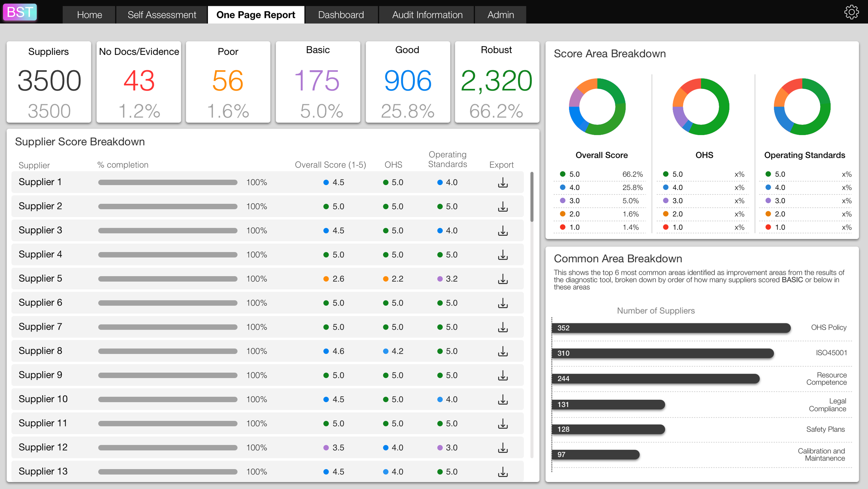The image size is (868, 489).
Task: Click the Poor 56 card
Action: pos(228,82)
